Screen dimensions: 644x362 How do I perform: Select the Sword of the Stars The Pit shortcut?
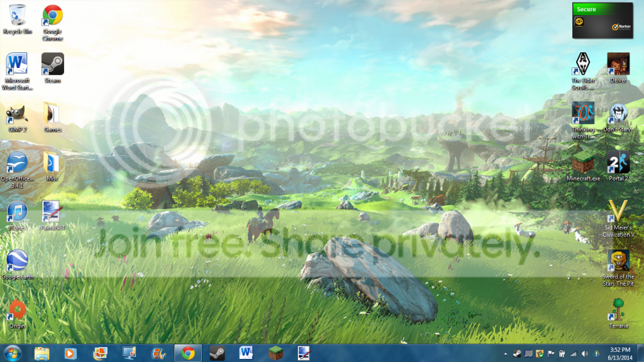(618, 268)
